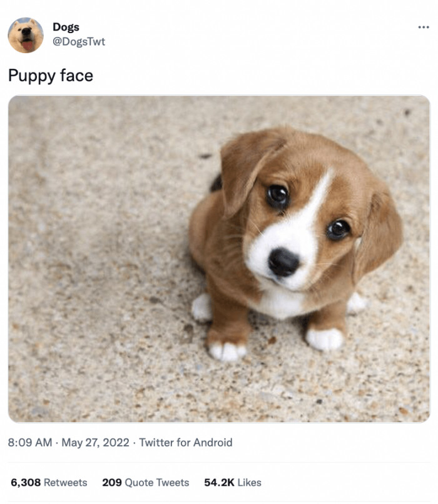Select the Dogs display name
438x504 pixels.
[x=65, y=28]
